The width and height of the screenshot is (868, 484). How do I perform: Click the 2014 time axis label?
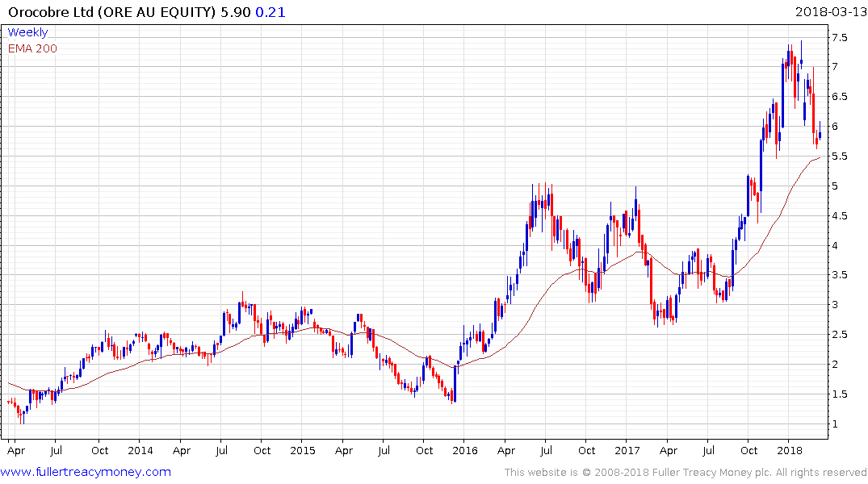(140, 450)
